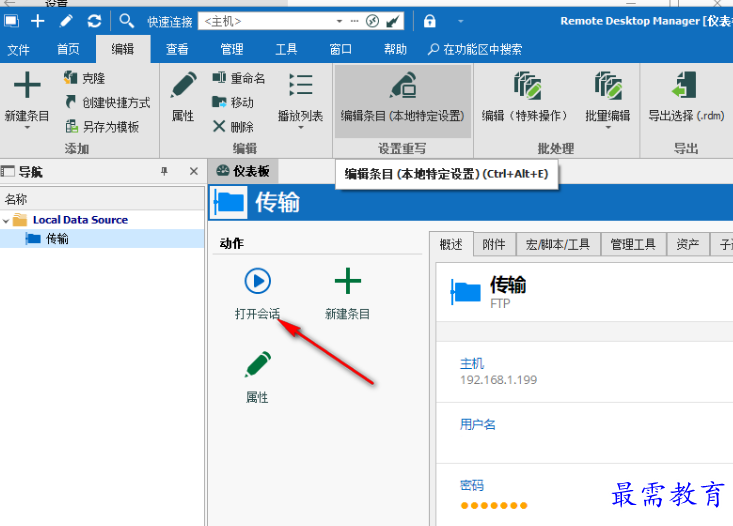733x526 pixels.
Task: Click the 删除 X button in ribbon
Action: click(x=233, y=127)
